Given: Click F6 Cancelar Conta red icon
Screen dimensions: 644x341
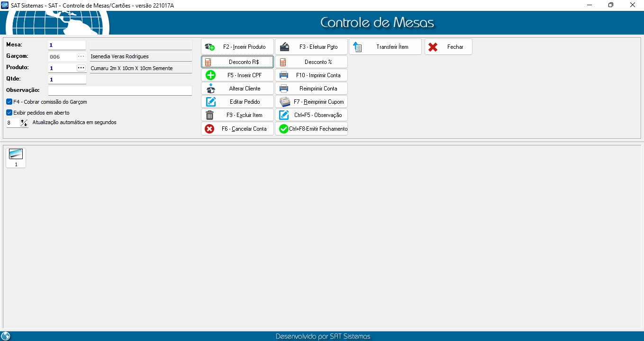Looking at the screenshot, I should 209,129.
